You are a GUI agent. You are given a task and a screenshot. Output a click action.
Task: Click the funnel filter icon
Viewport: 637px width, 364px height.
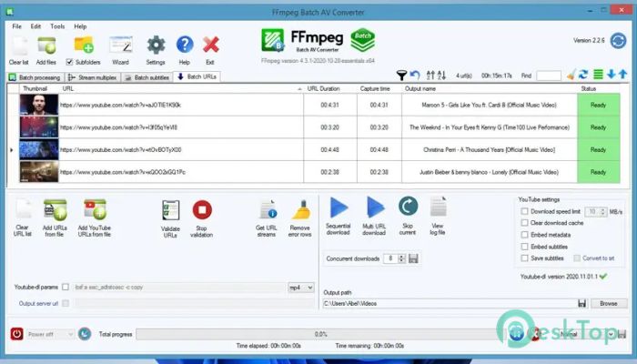(401, 76)
